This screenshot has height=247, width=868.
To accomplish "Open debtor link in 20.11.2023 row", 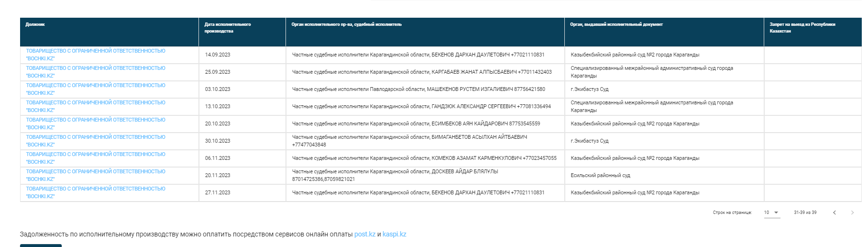I will click(95, 175).
